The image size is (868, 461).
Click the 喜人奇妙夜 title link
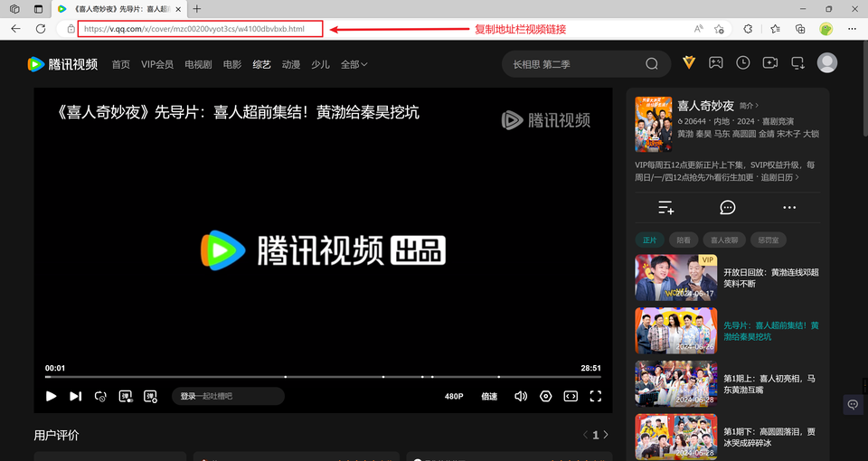coord(706,106)
